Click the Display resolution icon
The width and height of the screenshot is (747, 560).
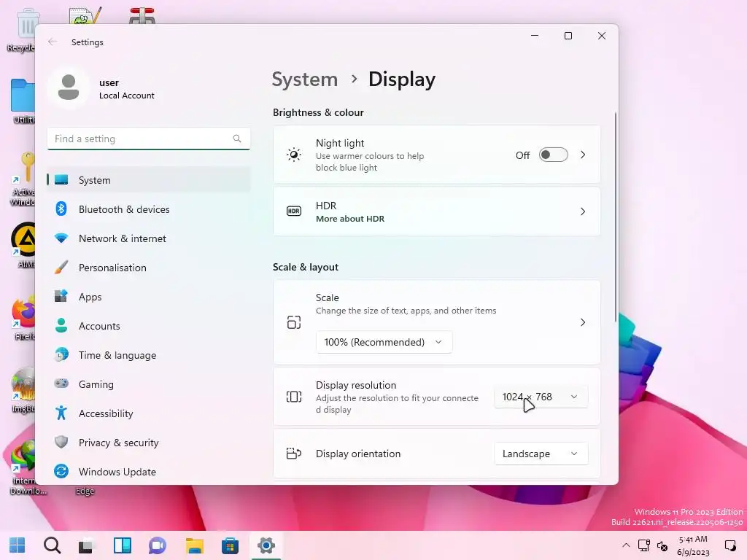(294, 397)
